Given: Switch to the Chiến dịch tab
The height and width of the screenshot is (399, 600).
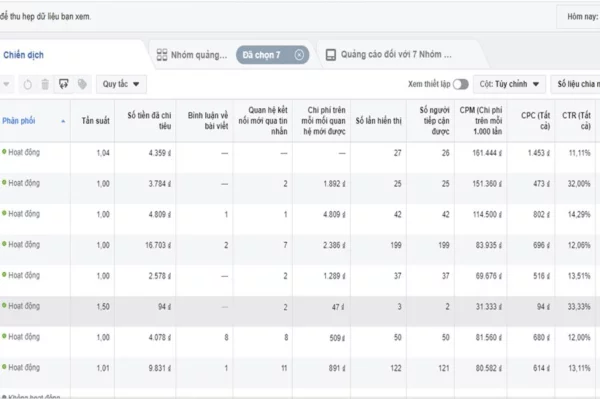Looking at the screenshot, I should click(23, 55).
